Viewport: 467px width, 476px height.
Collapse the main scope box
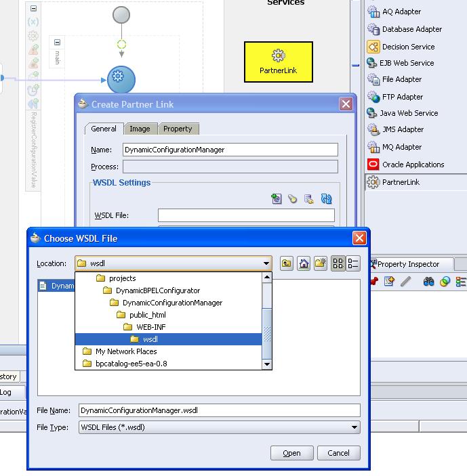coord(57,43)
